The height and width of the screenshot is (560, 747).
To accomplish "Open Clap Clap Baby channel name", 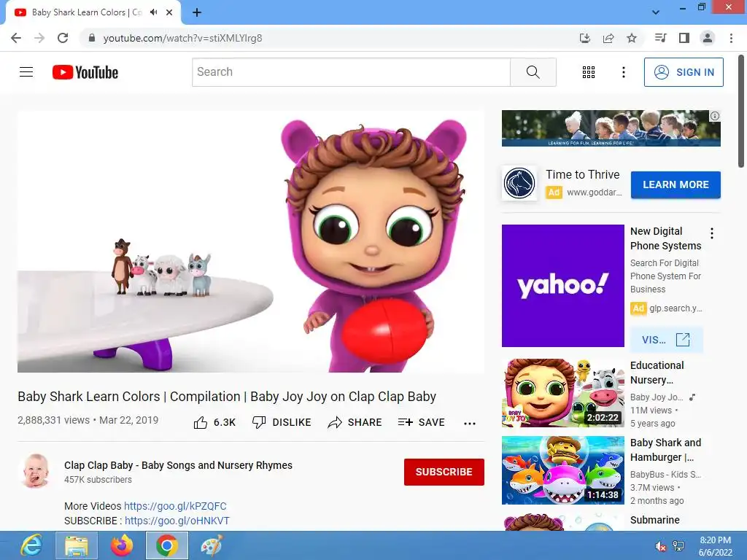I will [x=178, y=465].
